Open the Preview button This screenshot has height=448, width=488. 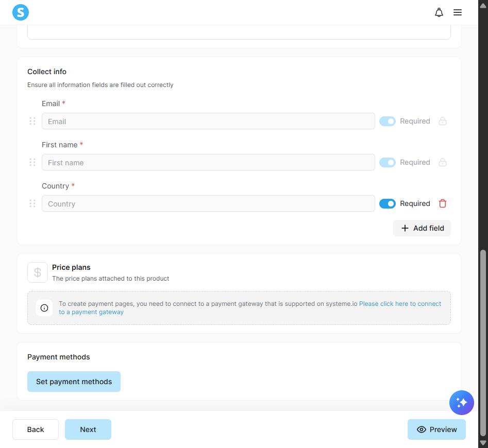[436, 429]
